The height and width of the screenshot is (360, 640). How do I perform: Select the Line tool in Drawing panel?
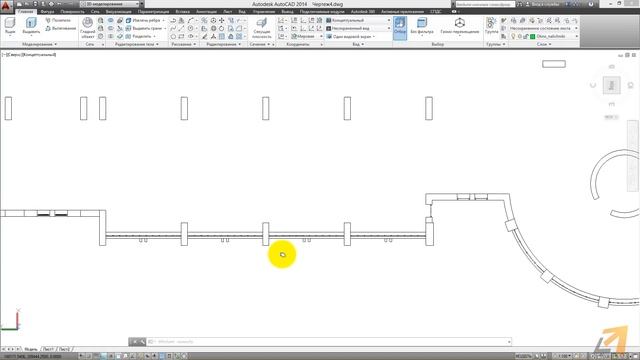[x=181, y=28]
